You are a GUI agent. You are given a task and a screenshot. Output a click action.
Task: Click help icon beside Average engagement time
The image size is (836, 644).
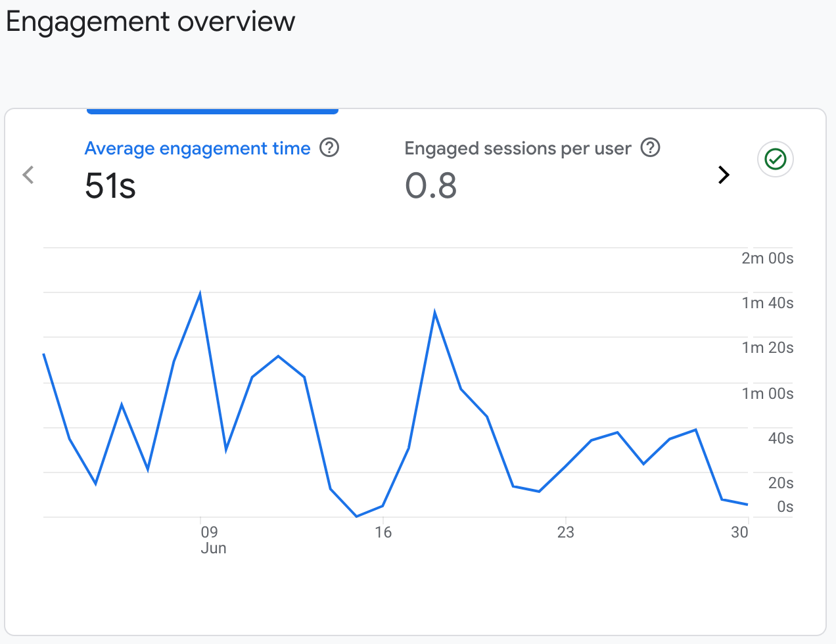[x=329, y=148]
